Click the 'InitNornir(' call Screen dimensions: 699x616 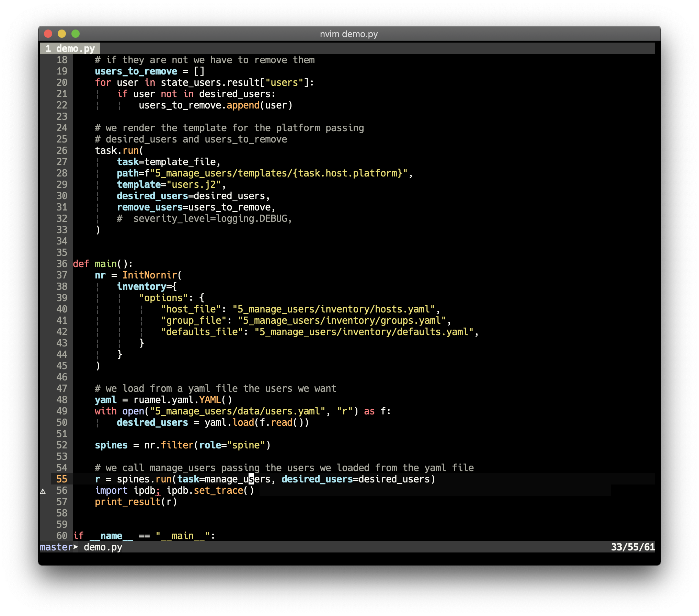click(x=152, y=275)
